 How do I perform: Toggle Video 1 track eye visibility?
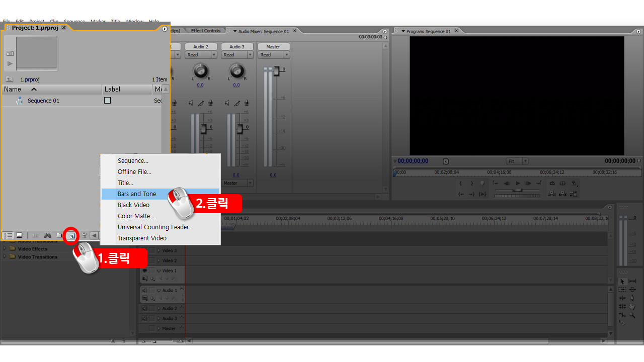pyautogui.click(x=144, y=270)
